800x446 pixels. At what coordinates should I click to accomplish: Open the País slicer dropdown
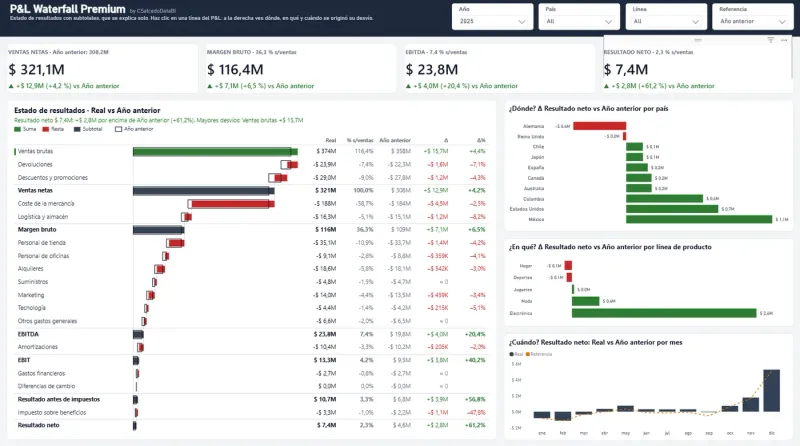pyautogui.click(x=579, y=21)
